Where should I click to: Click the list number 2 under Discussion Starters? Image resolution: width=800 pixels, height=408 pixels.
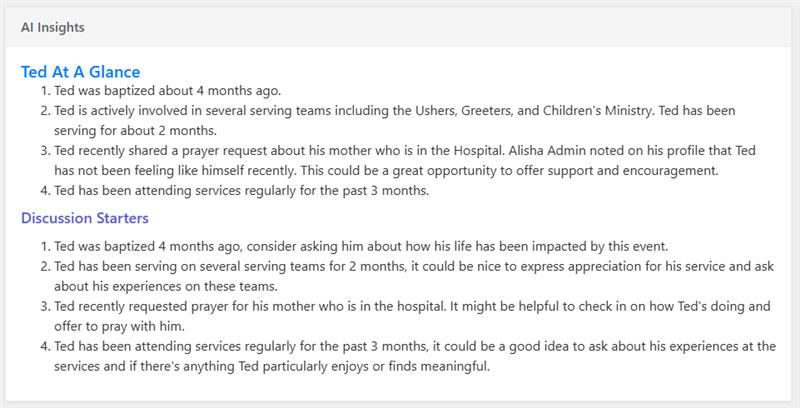point(45,266)
